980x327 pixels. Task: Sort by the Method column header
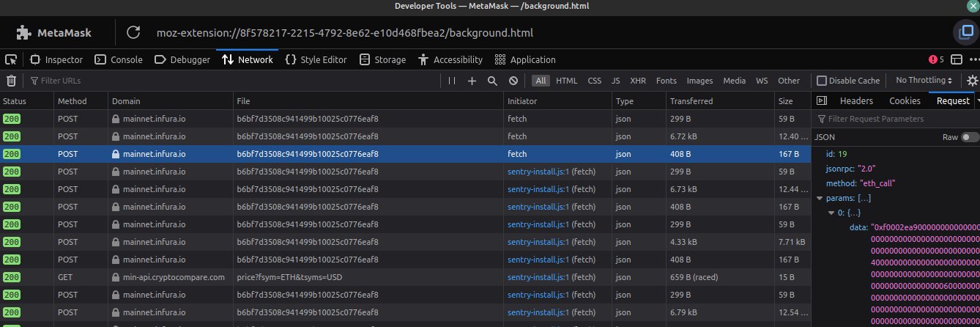pyautogui.click(x=81, y=101)
